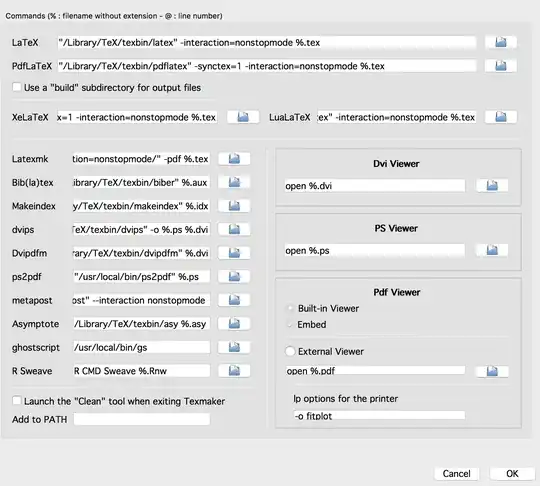Browse for the R Sweave executable
Viewport: 540px width, 486px height.
tap(234, 371)
